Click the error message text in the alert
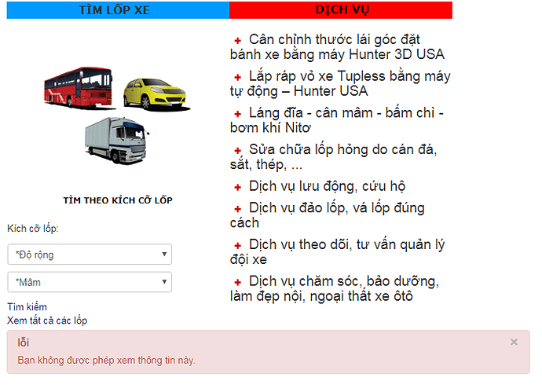The image size is (542, 392). (x=107, y=361)
